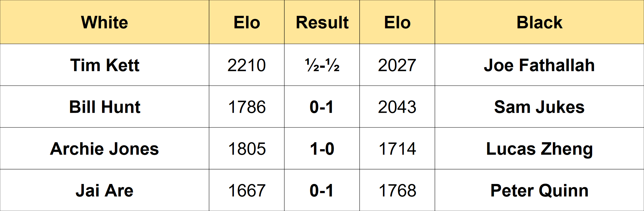Screen dimensions: 644x211
Task: Click the White column header
Action: pyautogui.click(x=105, y=22)
